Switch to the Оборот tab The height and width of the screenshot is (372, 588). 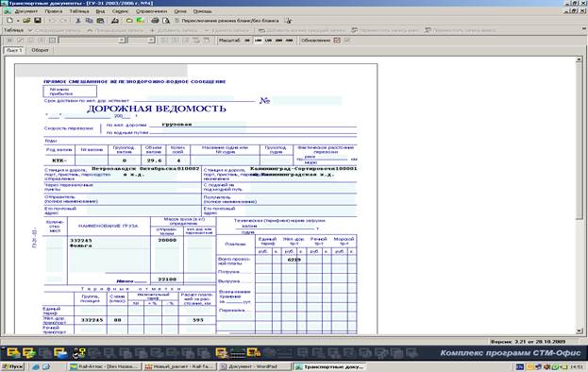tap(40, 50)
